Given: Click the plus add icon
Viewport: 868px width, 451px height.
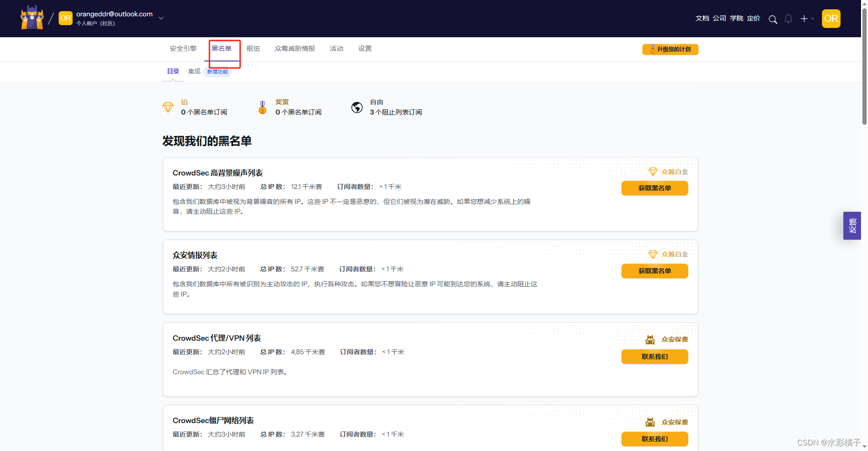Looking at the screenshot, I should [804, 19].
